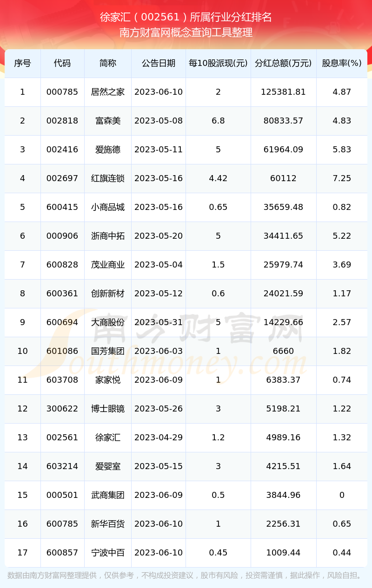Click the subtitle 南方财富网概念查询工具整理
Screen dimensions: 372x588
186,33
